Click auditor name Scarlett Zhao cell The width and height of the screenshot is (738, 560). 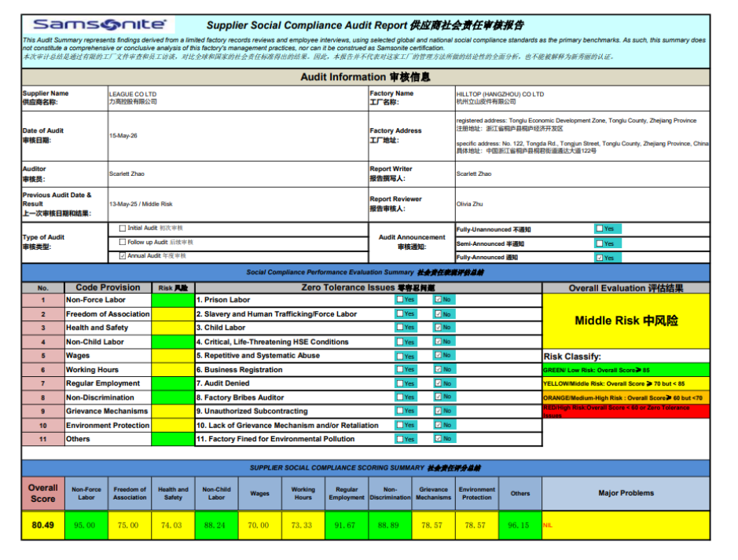tap(237, 174)
